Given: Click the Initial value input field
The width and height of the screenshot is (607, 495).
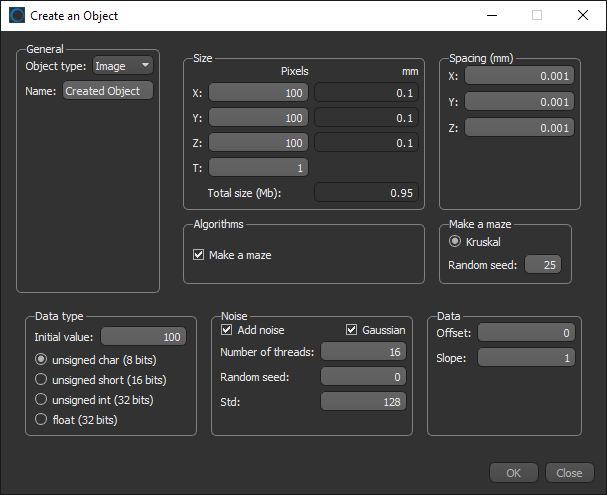Looking at the screenshot, I should click(143, 337).
